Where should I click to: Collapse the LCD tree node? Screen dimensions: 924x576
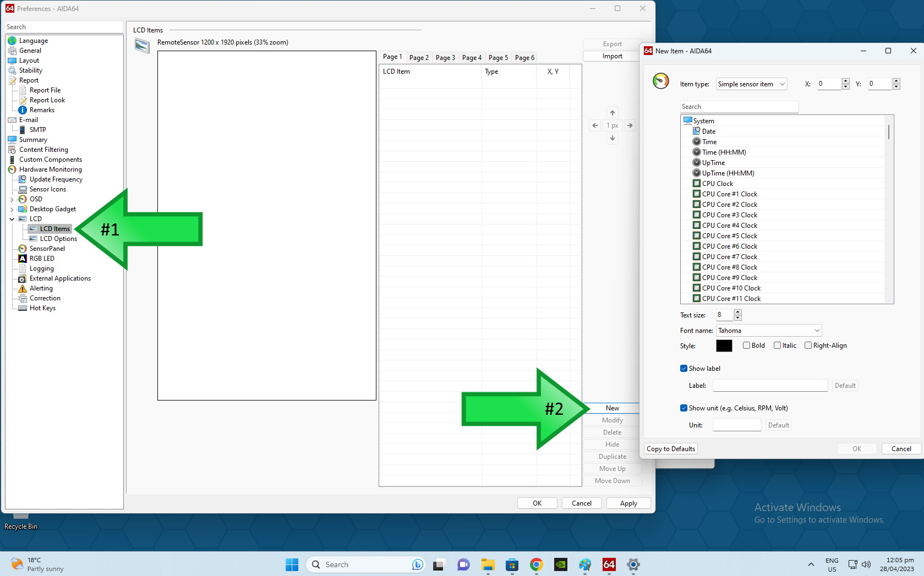(x=12, y=219)
